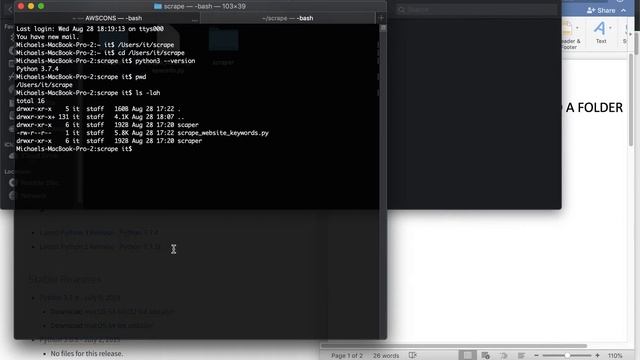Adjust the Word zoom slider handle
640x360 pixels.
click(x=567, y=356)
